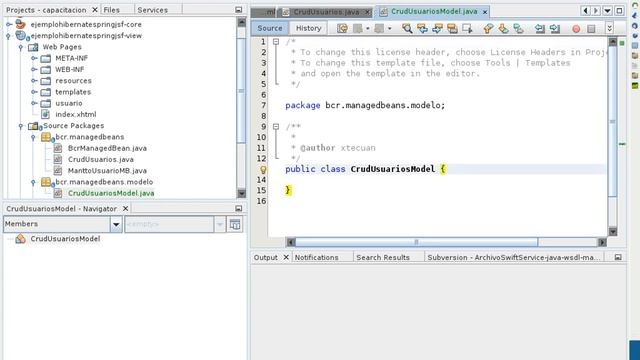Click the Last Edit toolbar icon
The width and height of the screenshot is (640, 360).
[342, 28]
